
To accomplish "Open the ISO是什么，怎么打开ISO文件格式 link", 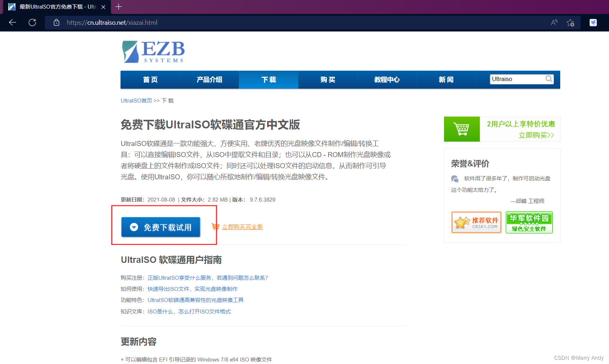I will [189, 311].
